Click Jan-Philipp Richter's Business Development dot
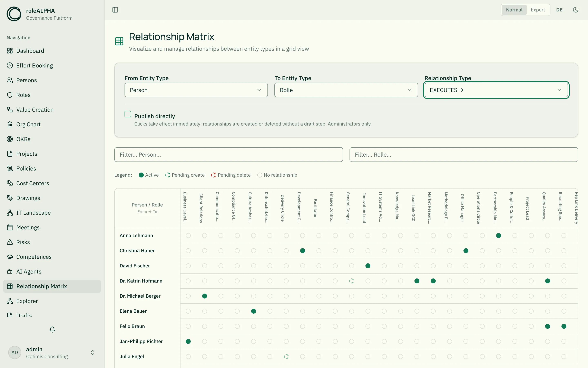Viewport: 588px width, 368px height. pyautogui.click(x=188, y=341)
